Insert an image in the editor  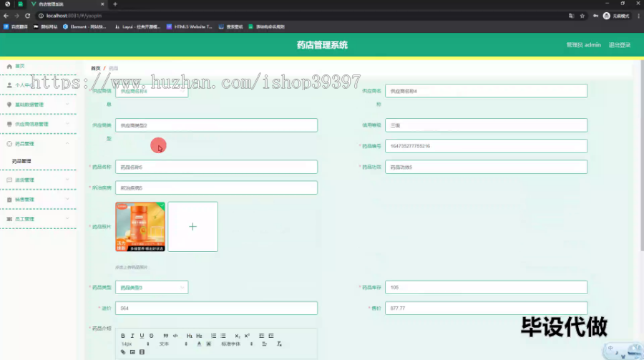(x=132, y=352)
